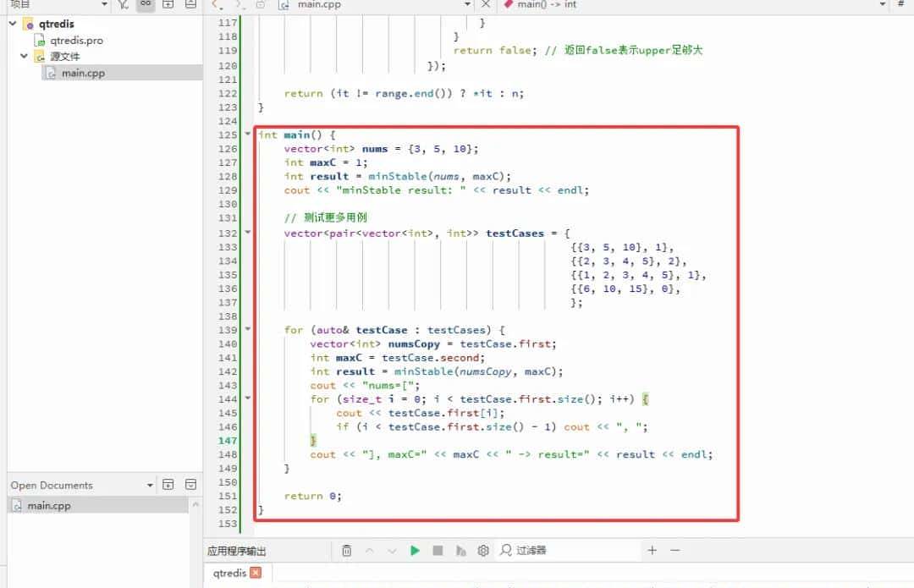Clear application output with trash icon
The height and width of the screenshot is (588, 914).
[x=346, y=551]
